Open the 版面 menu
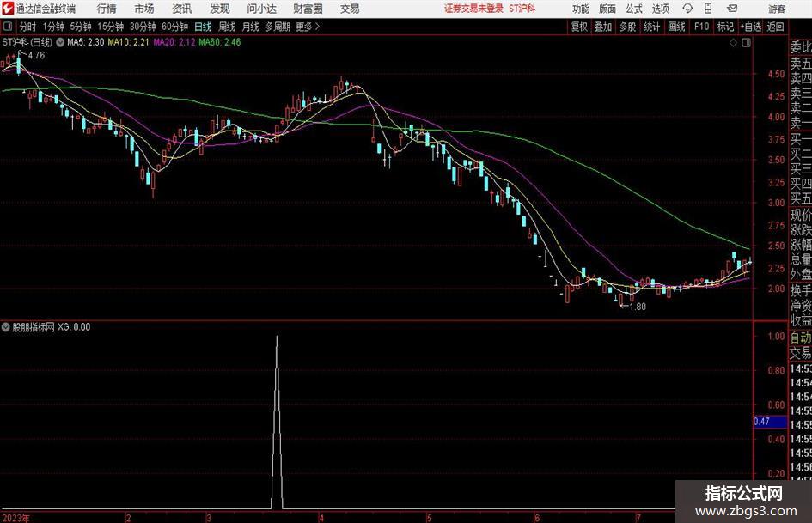The width and height of the screenshot is (812, 523). pos(607,9)
